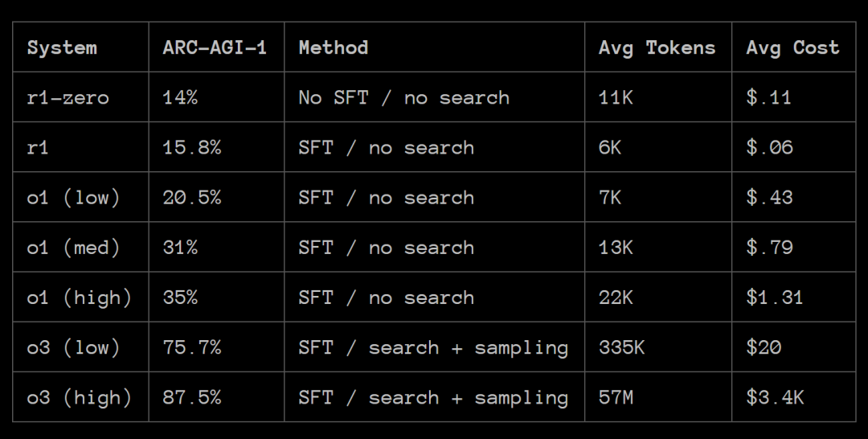
Task: Click the Avg Tokens column header
Action: click(x=657, y=48)
